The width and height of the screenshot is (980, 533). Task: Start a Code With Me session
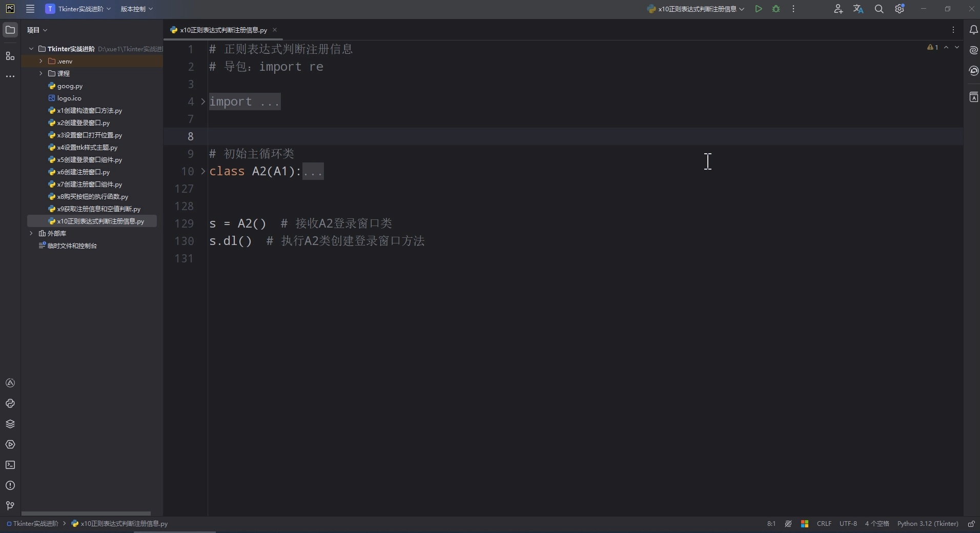[839, 9]
